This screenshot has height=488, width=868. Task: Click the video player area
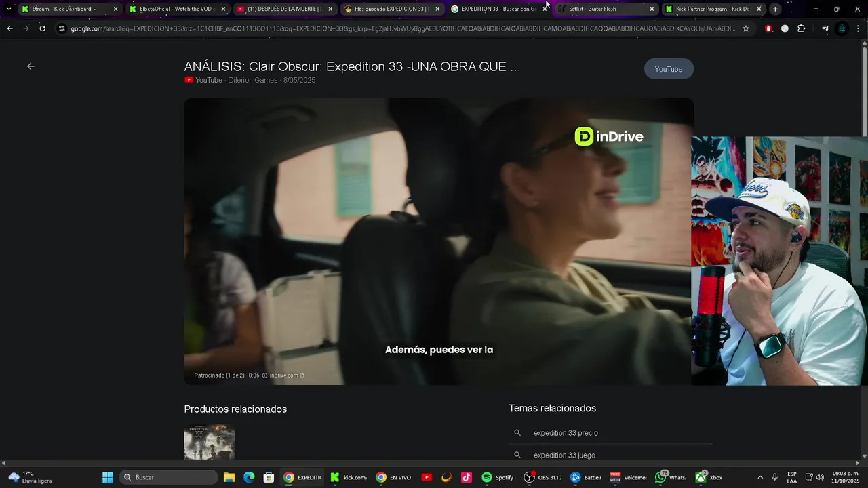[438, 241]
